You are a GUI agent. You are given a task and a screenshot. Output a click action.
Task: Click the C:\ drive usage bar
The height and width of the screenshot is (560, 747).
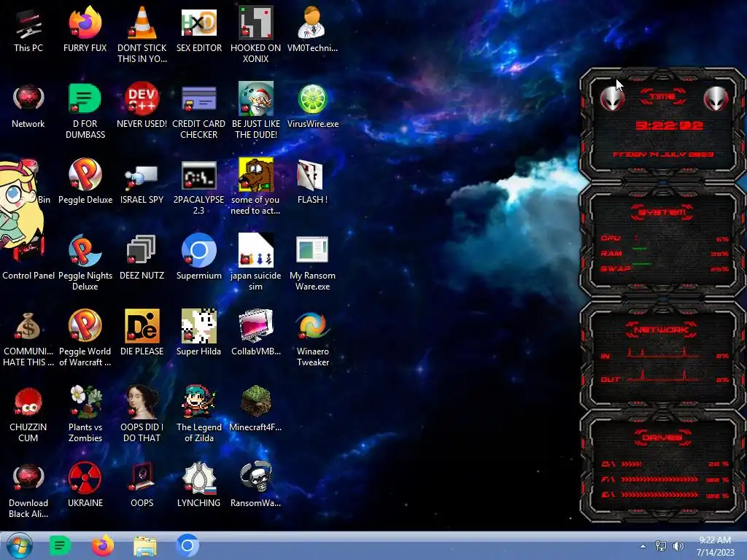pos(632,464)
